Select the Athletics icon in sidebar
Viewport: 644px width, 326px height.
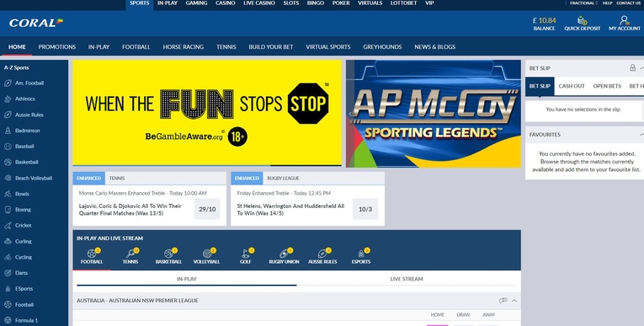click(x=8, y=99)
